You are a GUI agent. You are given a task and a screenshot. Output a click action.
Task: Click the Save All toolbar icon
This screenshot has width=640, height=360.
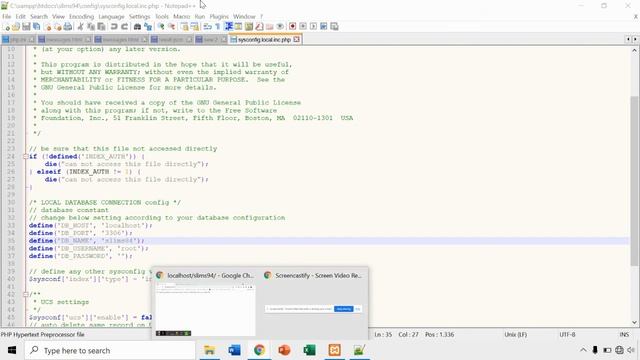37,27
